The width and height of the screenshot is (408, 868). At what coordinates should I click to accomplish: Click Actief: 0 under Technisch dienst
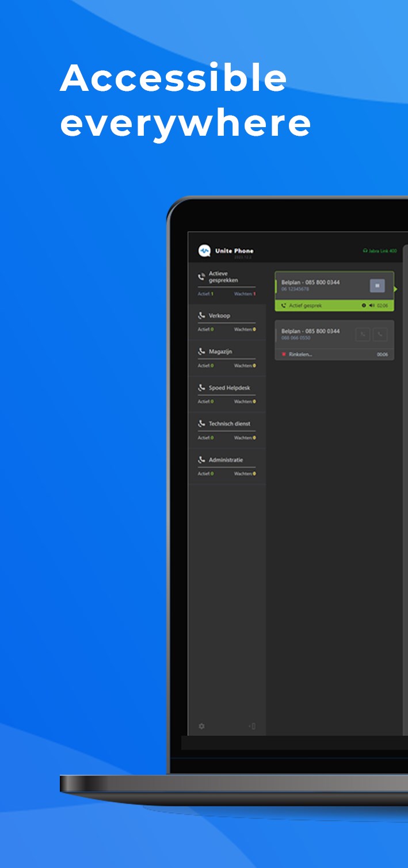[x=205, y=438]
